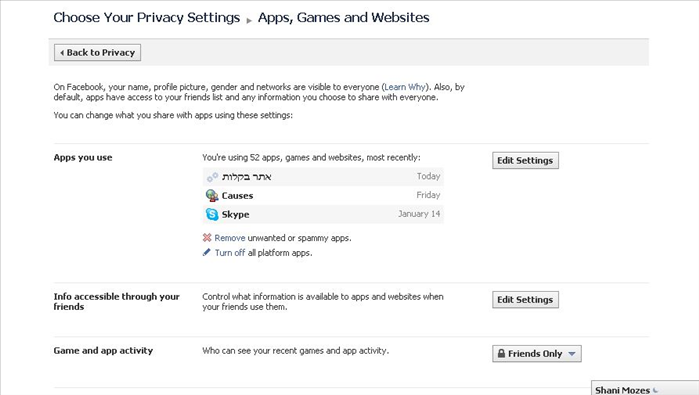The height and width of the screenshot is (395, 699).
Task: Click the pencil icon next to Turn off
Action: pos(206,252)
